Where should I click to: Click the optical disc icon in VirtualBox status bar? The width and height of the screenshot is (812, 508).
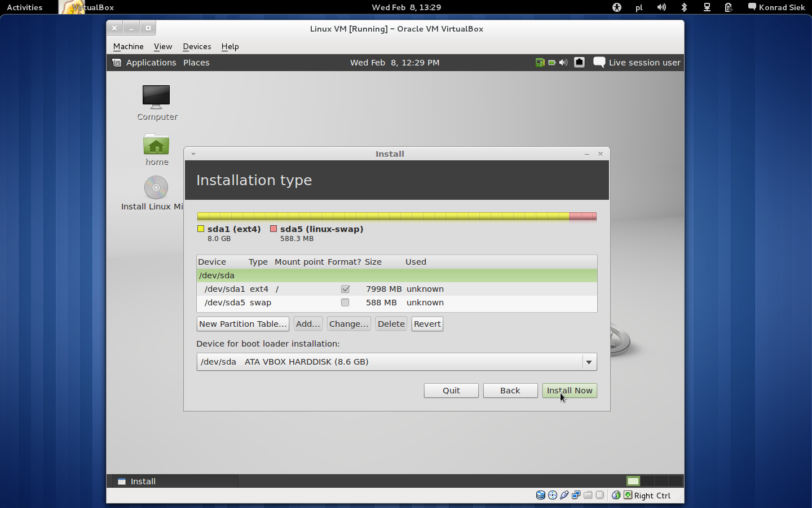coord(553,495)
